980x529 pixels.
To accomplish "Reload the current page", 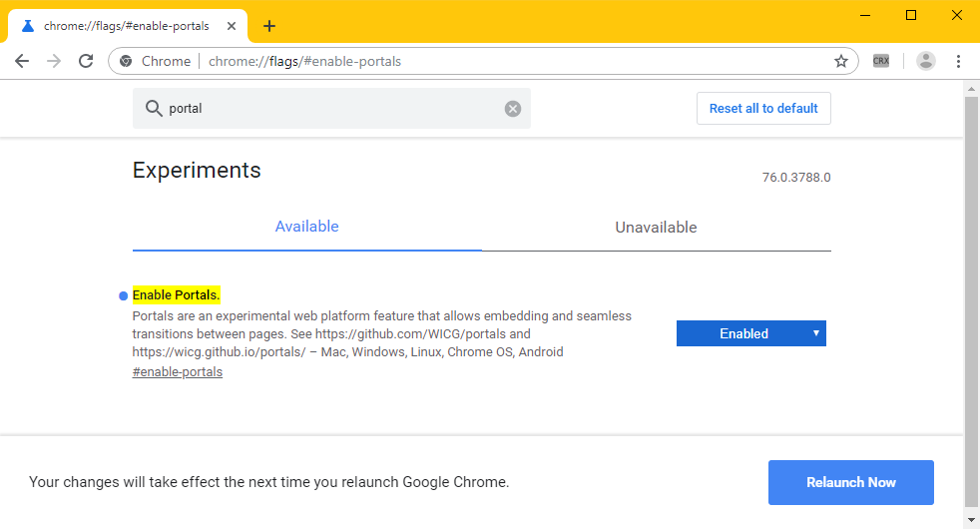I will click(87, 61).
